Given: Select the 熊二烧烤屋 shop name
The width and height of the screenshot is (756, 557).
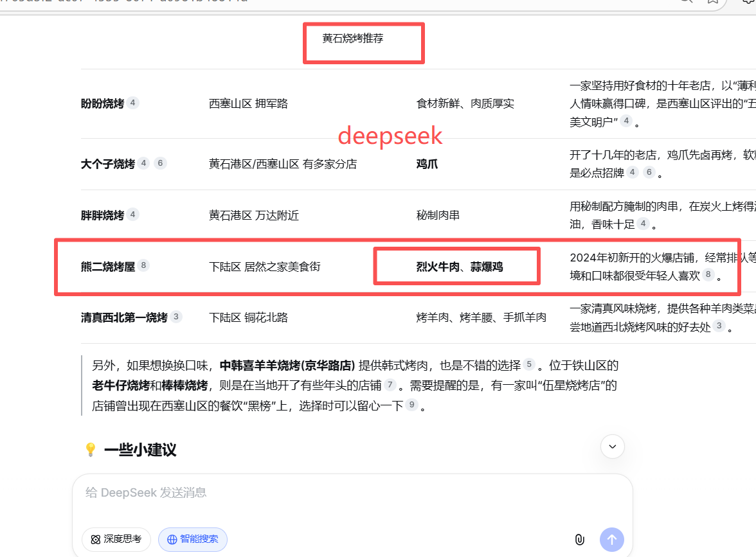Looking at the screenshot, I should (108, 267).
